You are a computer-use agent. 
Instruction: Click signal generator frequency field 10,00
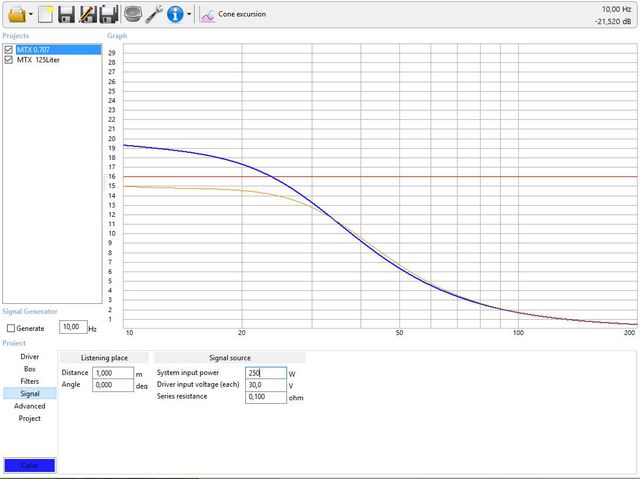[73, 327]
